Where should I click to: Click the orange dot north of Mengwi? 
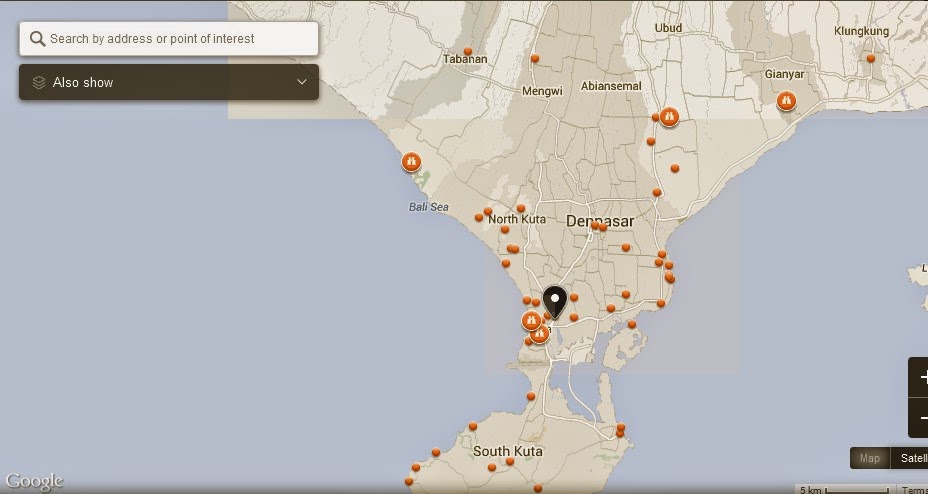pos(535,58)
